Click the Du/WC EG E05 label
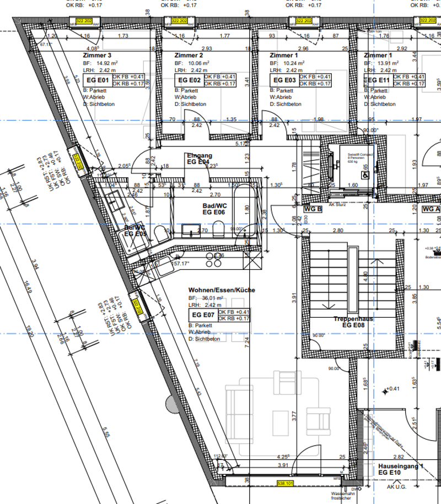441x504 pixels. 135,231
